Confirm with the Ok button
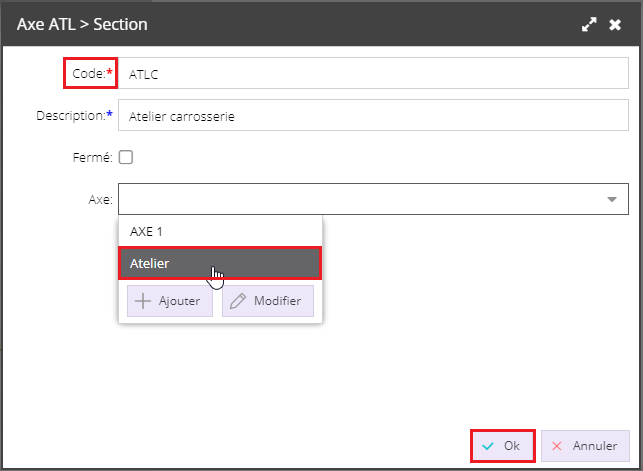This screenshot has height=471, width=643. tap(503, 446)
